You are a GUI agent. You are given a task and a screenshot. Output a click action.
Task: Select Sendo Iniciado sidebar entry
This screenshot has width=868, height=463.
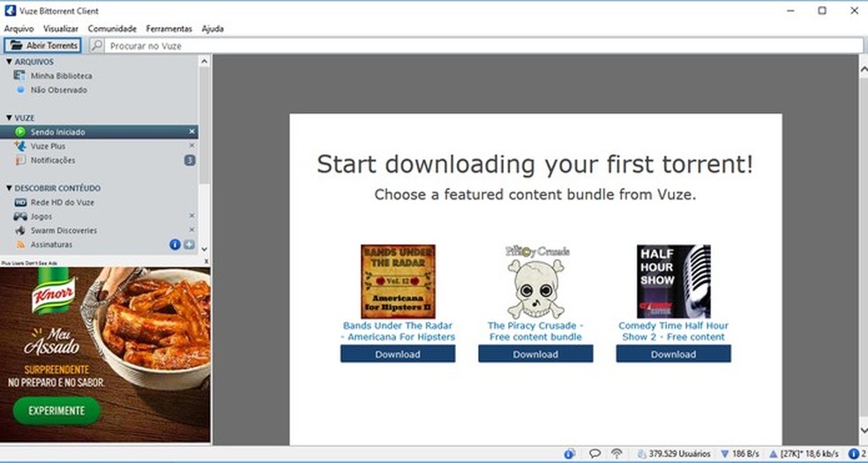point(99,131)
